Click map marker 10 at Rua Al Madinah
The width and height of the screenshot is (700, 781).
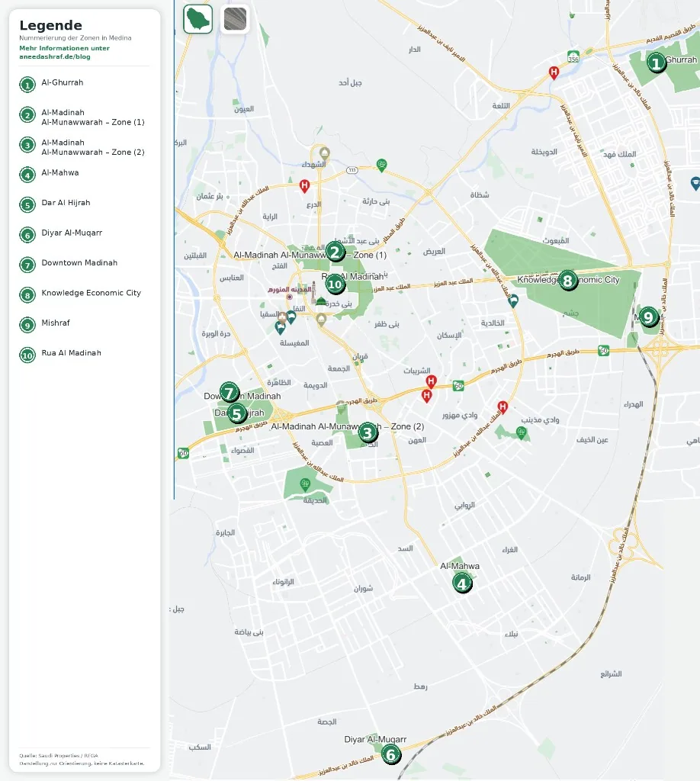pyautogui.click(x=335, y=284)
